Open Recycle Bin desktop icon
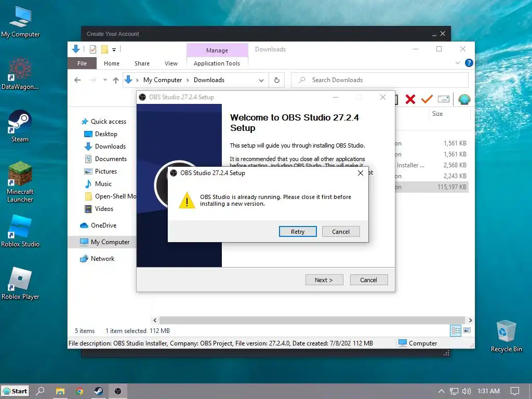 [506, 336]
